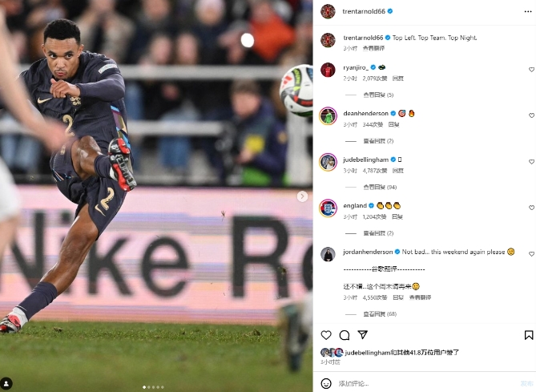Open the comment bubble icon
536x392 pixels.
point(345,335)
